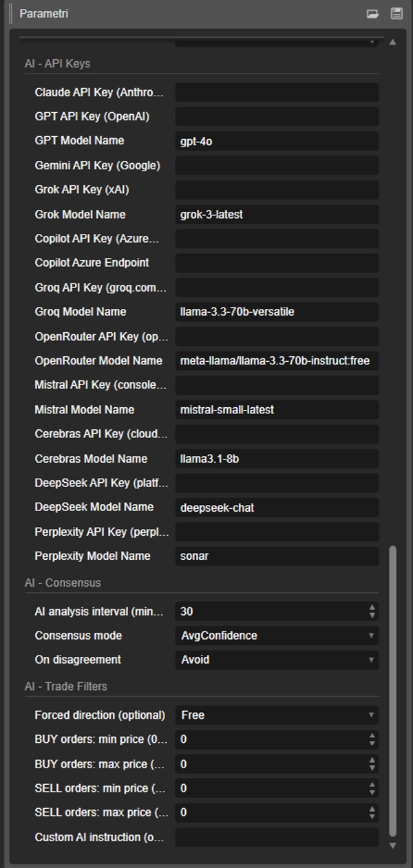Image resolution: width=413 pixels, height=868 pixels.
Task: Click the Custom AI instruction field
Action: (275, 838)
